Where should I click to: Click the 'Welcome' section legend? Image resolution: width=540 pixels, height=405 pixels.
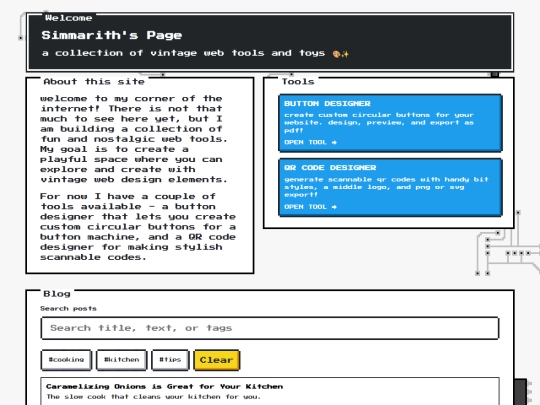[69, 18]
